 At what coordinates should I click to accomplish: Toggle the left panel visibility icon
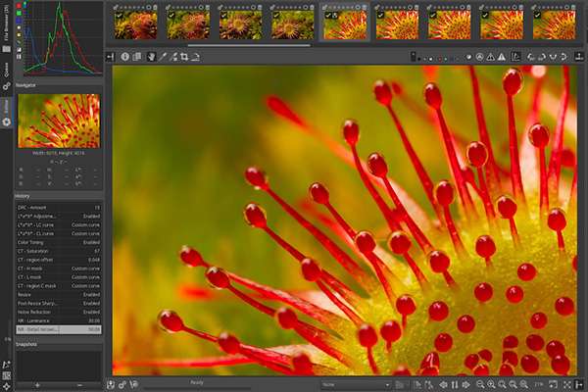(x=110, y=57)
